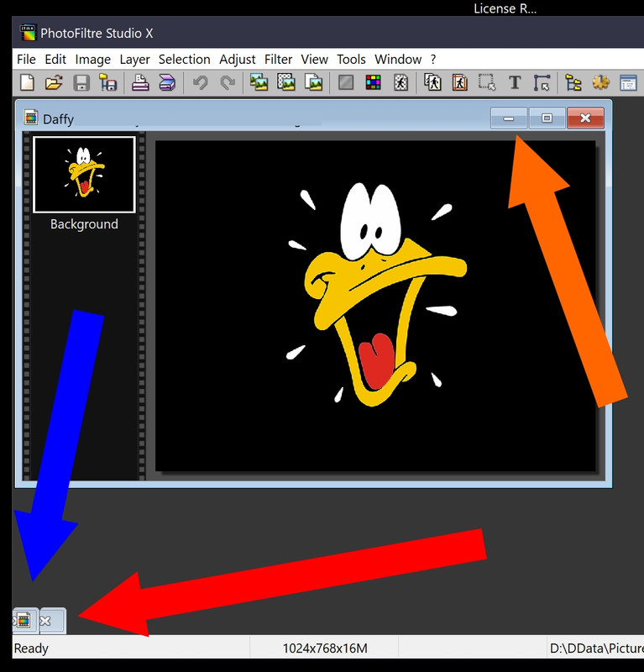Click the License R... text above the window

[505, 8]
